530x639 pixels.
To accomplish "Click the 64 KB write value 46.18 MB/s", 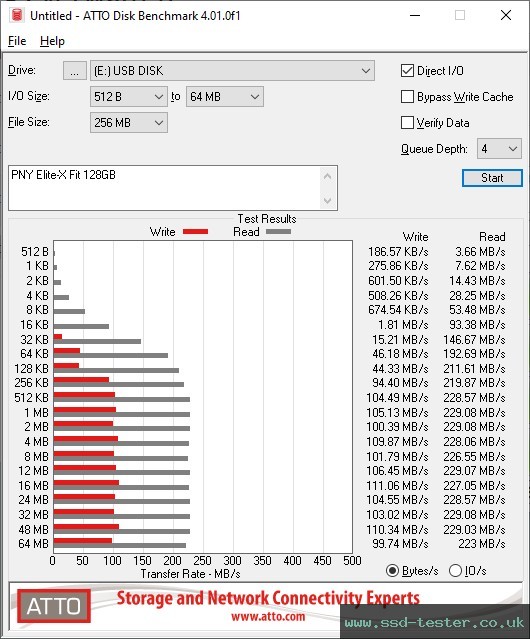I will pos(400,354).
